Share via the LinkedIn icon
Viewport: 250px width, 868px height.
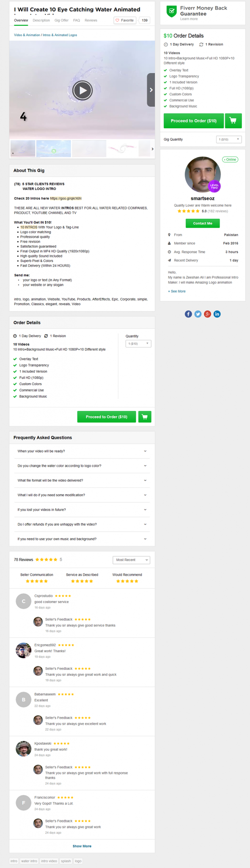click(217, 314)
